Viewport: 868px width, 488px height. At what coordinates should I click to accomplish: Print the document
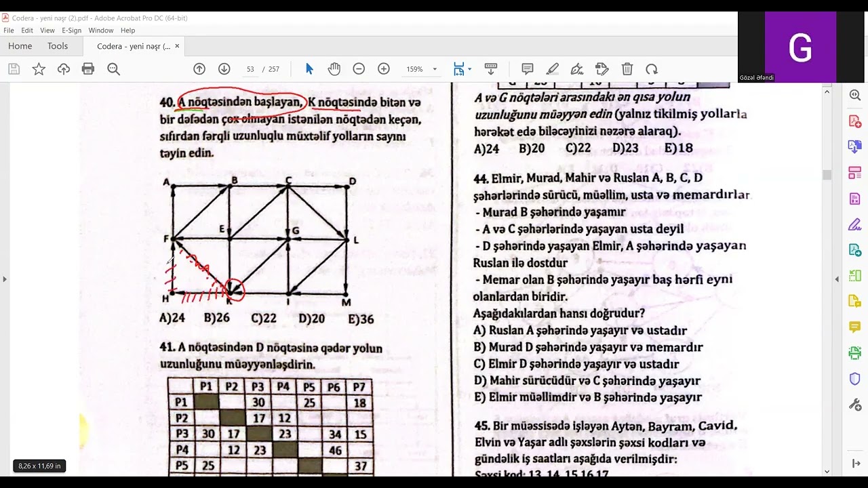tap(87, 68)
